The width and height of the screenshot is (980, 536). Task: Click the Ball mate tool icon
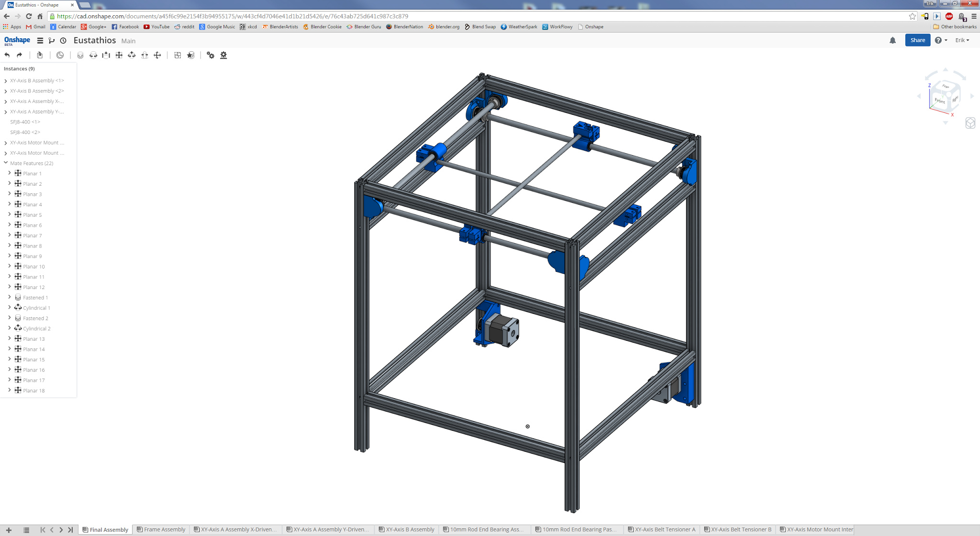click(x=157, y=55)
